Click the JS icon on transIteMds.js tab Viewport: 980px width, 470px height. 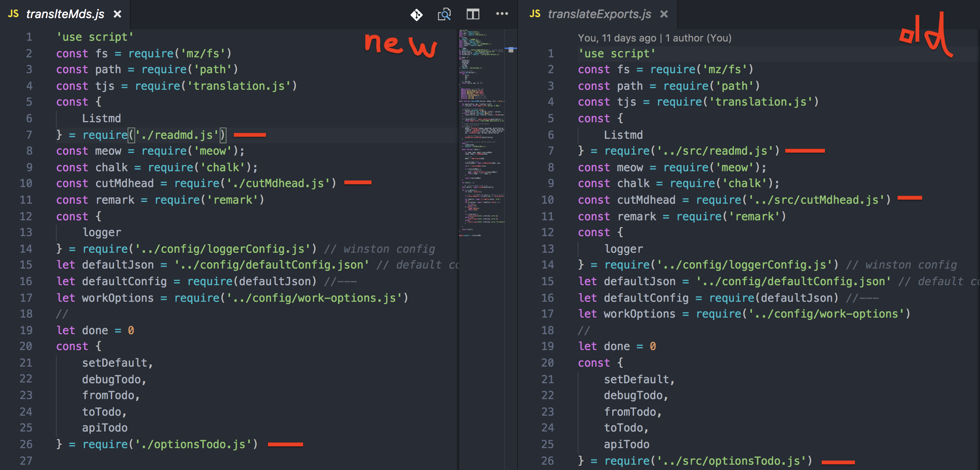(x=13, y=14)
